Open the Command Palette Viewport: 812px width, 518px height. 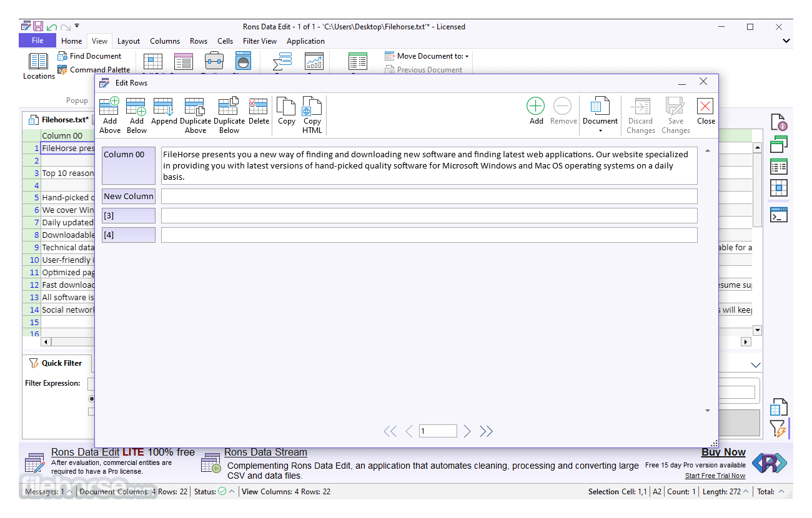(x=94, y=70)
